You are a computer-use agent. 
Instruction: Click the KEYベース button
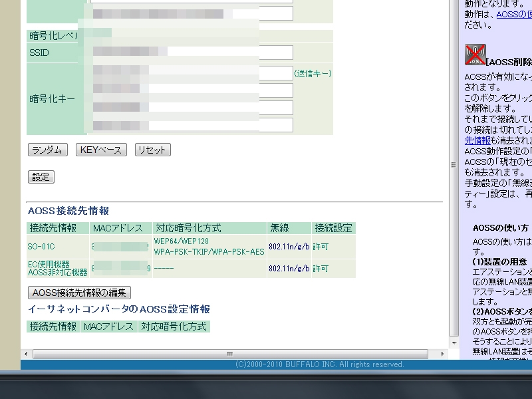click(101, 150)
